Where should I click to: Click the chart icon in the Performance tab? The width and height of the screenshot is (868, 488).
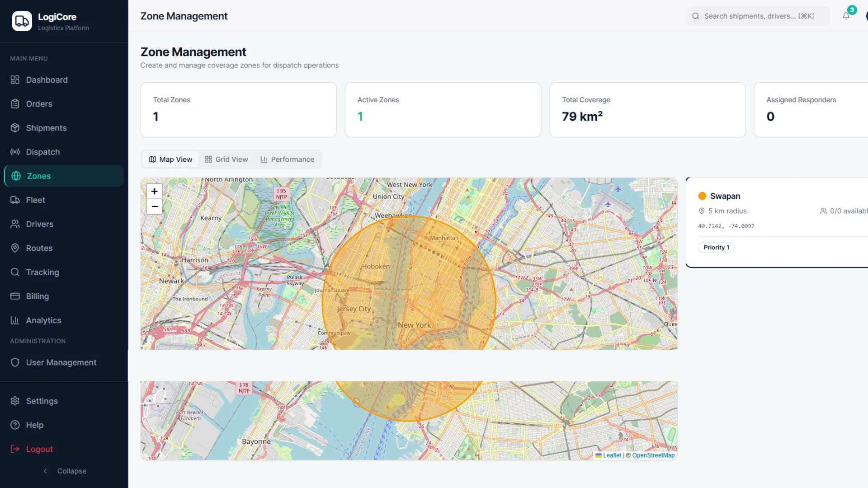click(264, 160)
